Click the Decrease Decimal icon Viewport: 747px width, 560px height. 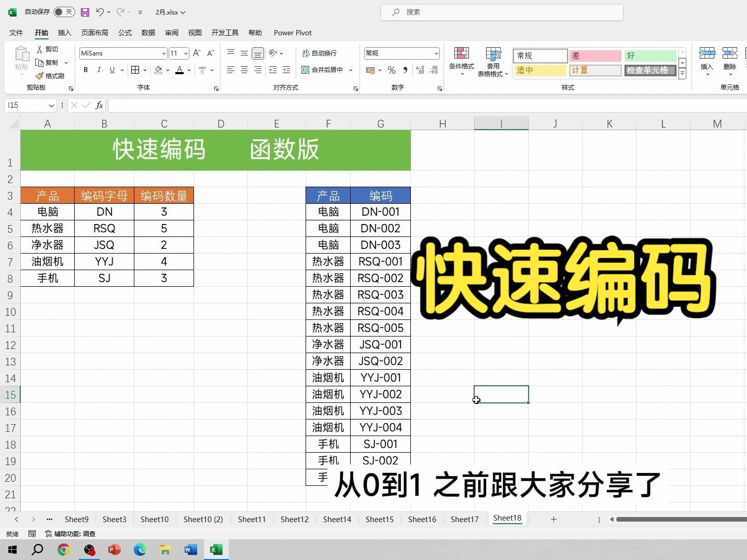click(x=434, y=70)
